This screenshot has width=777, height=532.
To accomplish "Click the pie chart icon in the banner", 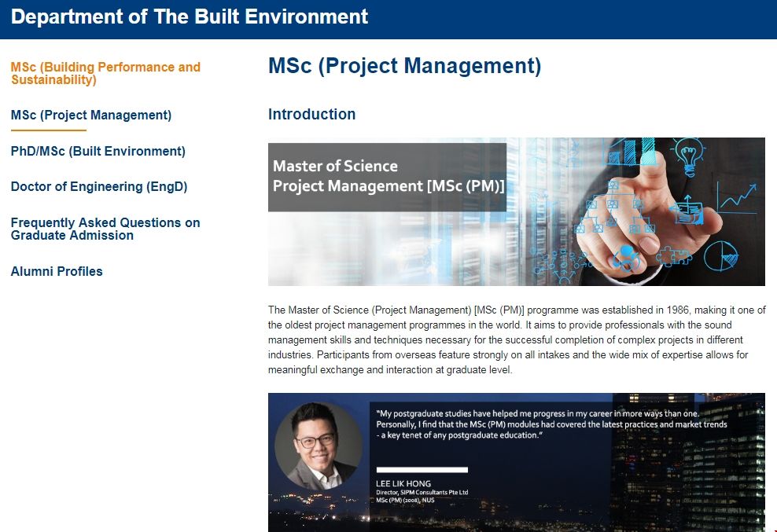I will [720, 255].
